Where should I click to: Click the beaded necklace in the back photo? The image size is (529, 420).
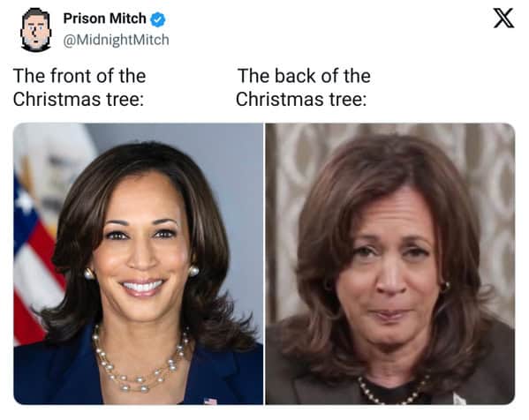(x=393, y=393)
